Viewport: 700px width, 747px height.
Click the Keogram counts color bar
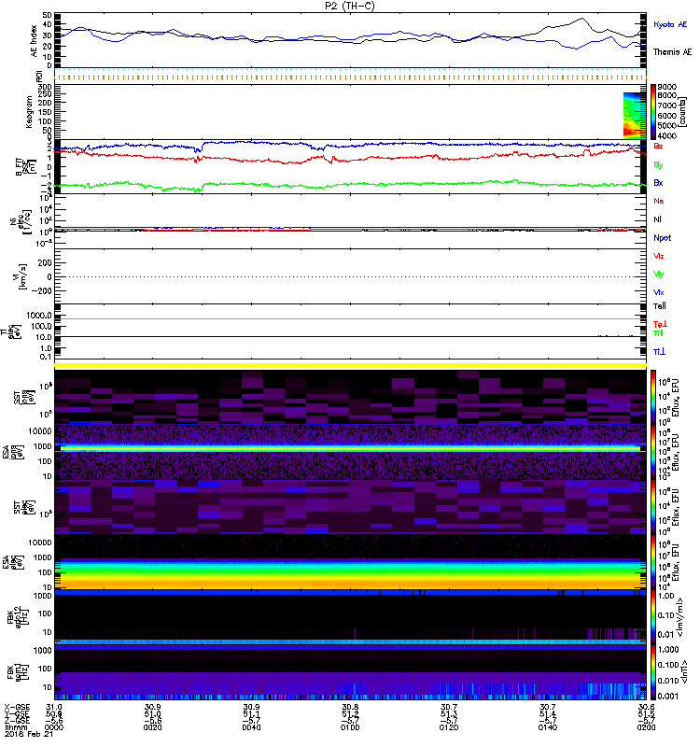pyautogui.click(x=653, y=111)
